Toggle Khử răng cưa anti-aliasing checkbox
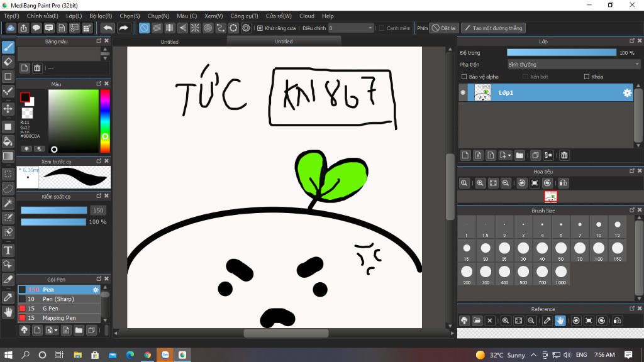Image resolution: width=644 pixels, height=362 pixels. pos(260,28)
